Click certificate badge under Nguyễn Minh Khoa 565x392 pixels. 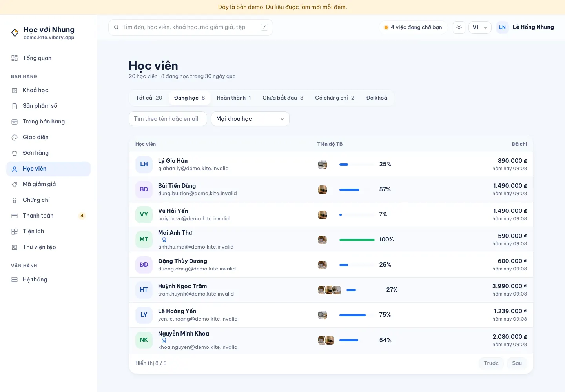point(164,340)
